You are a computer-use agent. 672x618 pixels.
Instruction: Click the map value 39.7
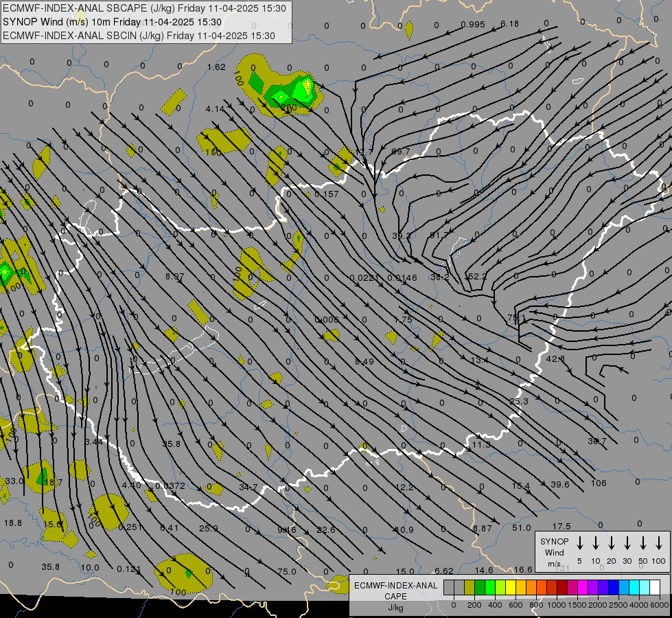click(x=597, y=441)
